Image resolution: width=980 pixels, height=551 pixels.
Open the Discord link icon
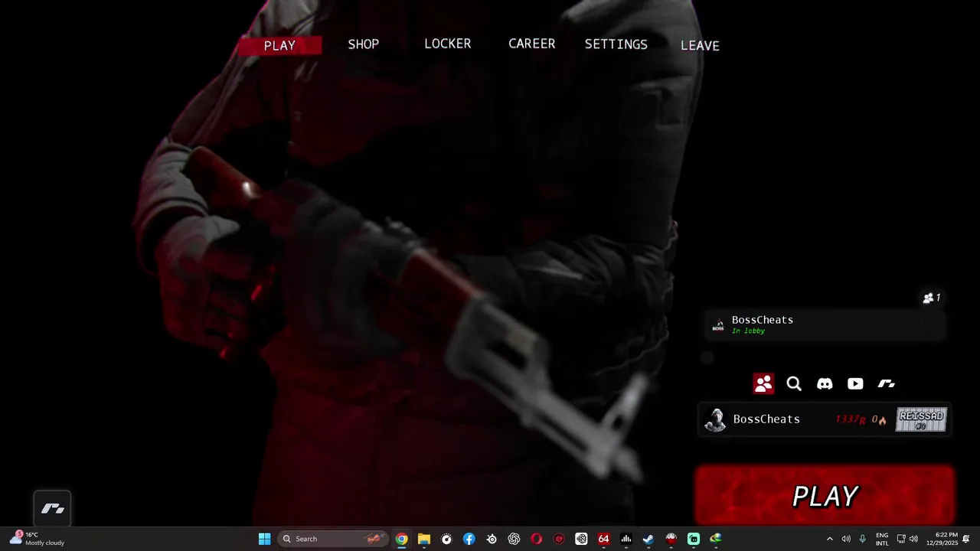[x=825, y=383]
